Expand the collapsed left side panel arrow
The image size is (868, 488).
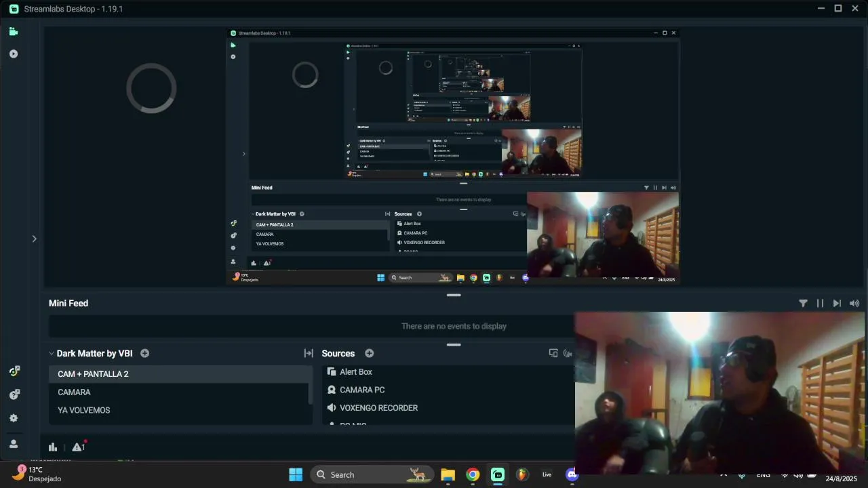34,239
